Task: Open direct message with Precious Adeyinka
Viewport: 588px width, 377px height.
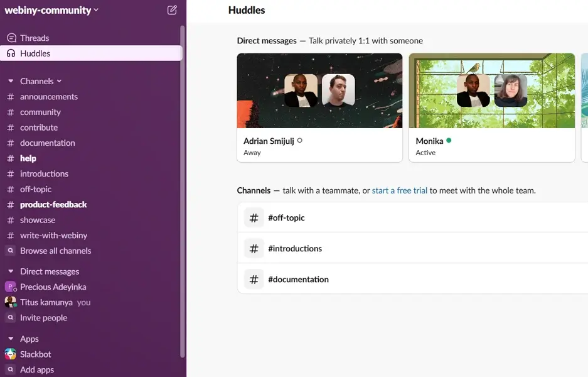Action: (x=91, y=287)
